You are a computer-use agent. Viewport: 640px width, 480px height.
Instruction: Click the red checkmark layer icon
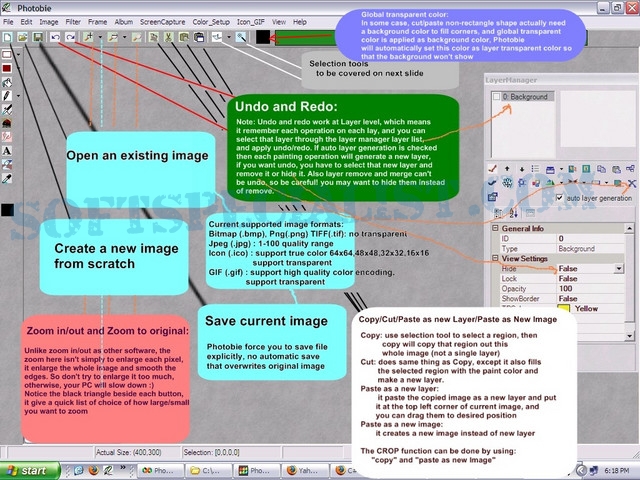[x=493, y=169]
